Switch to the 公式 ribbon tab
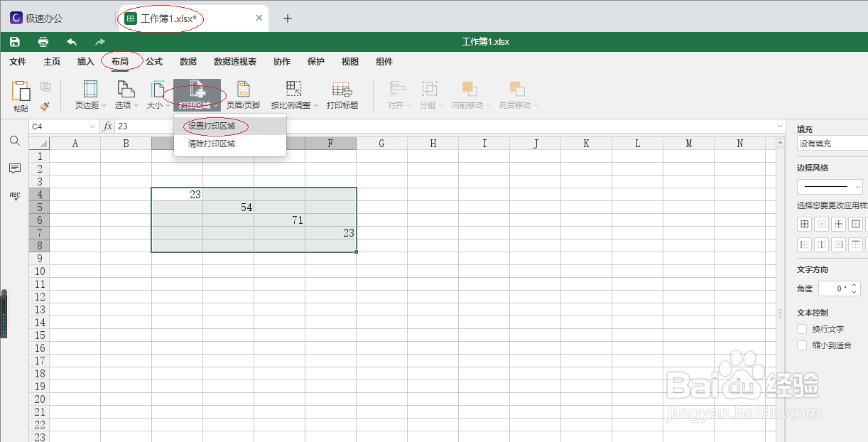The image size is (868, 442). pos(154,62)
